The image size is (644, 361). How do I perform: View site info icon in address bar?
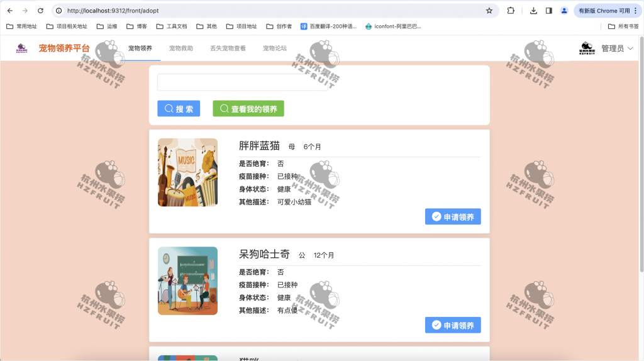point(58,11)
